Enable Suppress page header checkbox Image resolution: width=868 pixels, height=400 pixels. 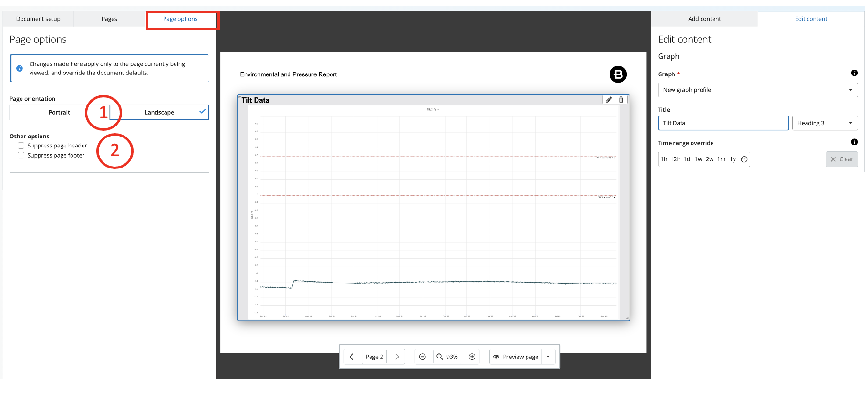pyautogui.click(x=21, y=146)
